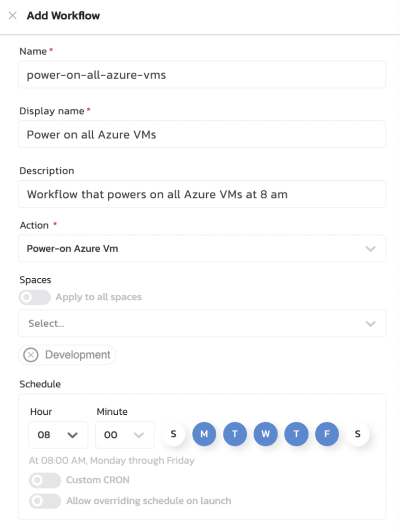Open the Action dropdown

click(x=202, y=249)
